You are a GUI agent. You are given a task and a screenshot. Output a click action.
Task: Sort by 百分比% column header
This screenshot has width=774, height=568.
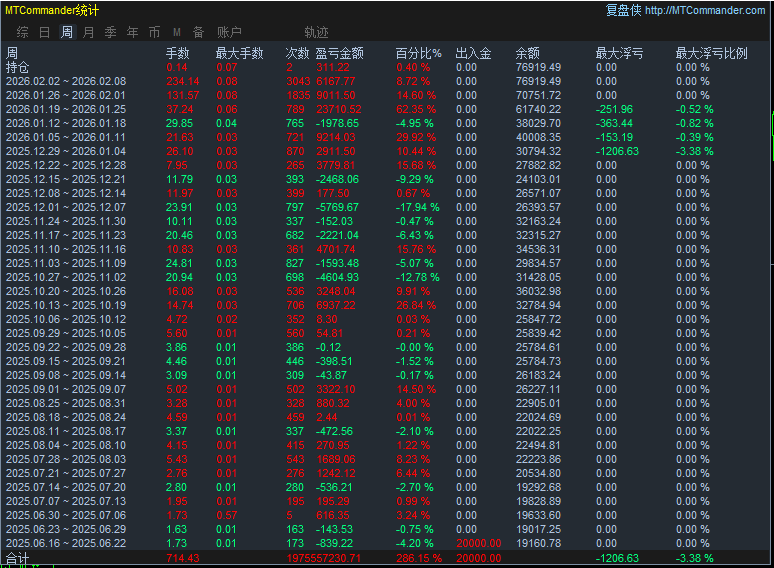tap(419, 53)
